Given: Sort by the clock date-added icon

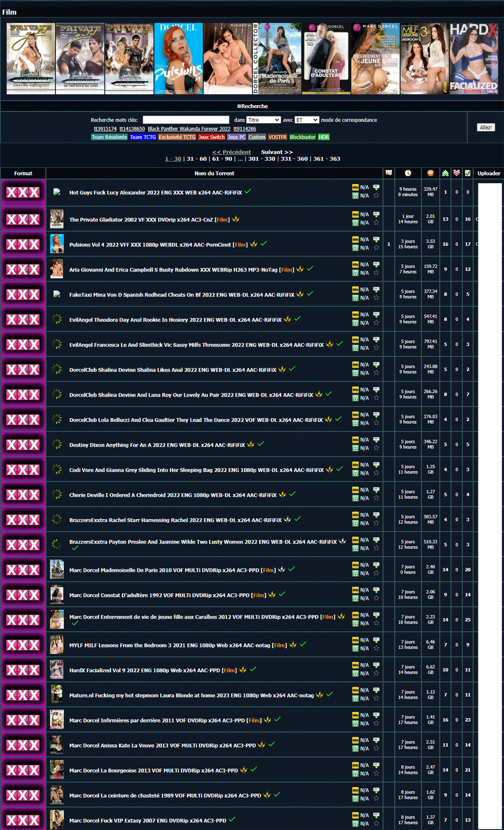Looking at the screenshot, I should [x=408, y=173].
